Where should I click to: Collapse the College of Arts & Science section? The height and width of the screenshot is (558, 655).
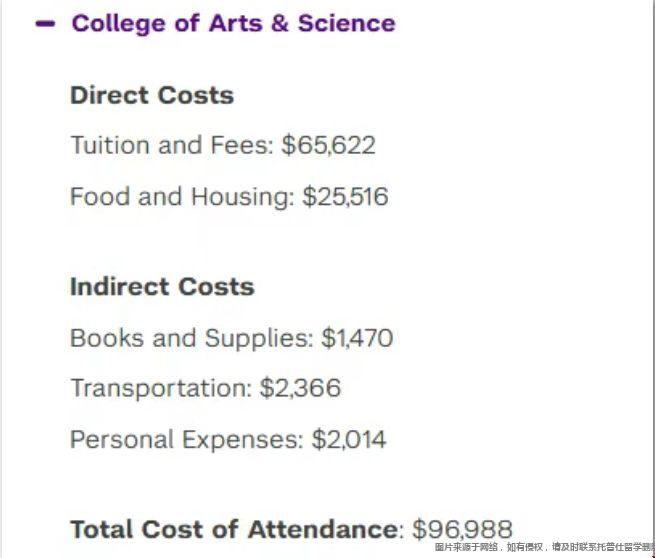click(45, 23)
